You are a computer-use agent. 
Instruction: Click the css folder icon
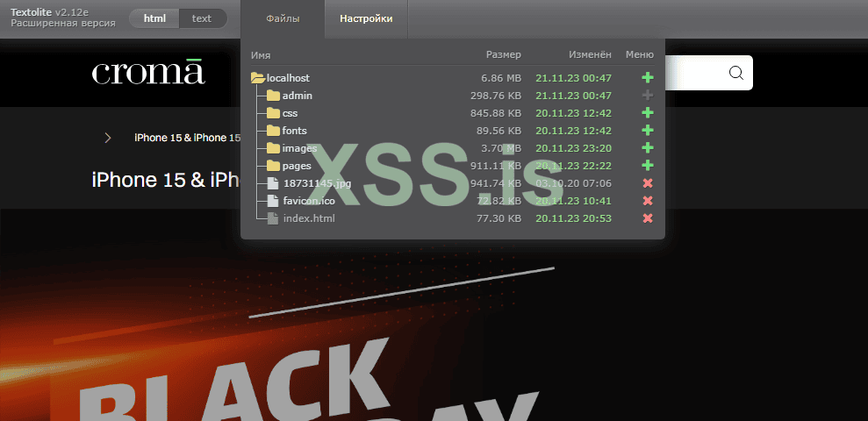(274, 113)
